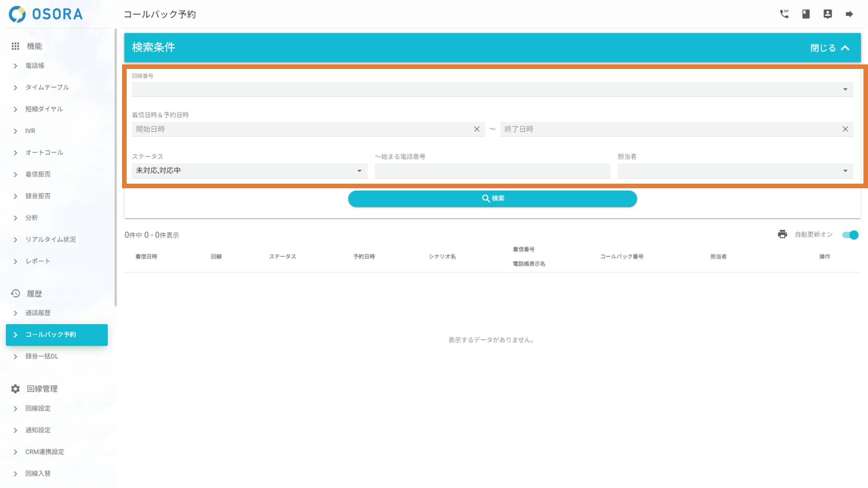This screenshot has width=868, height=488.
Task: Click the account profile icon
Action: 828,14
